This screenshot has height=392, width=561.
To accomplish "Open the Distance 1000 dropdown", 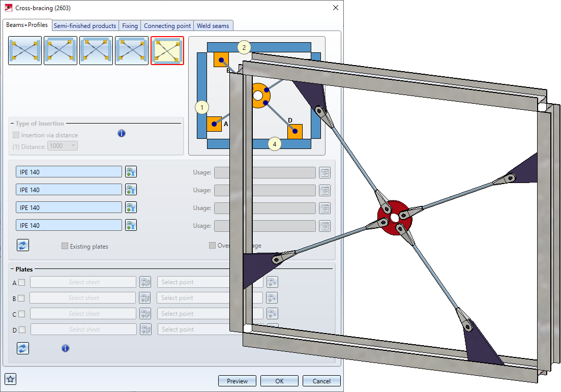I will (x=62, y=145).
